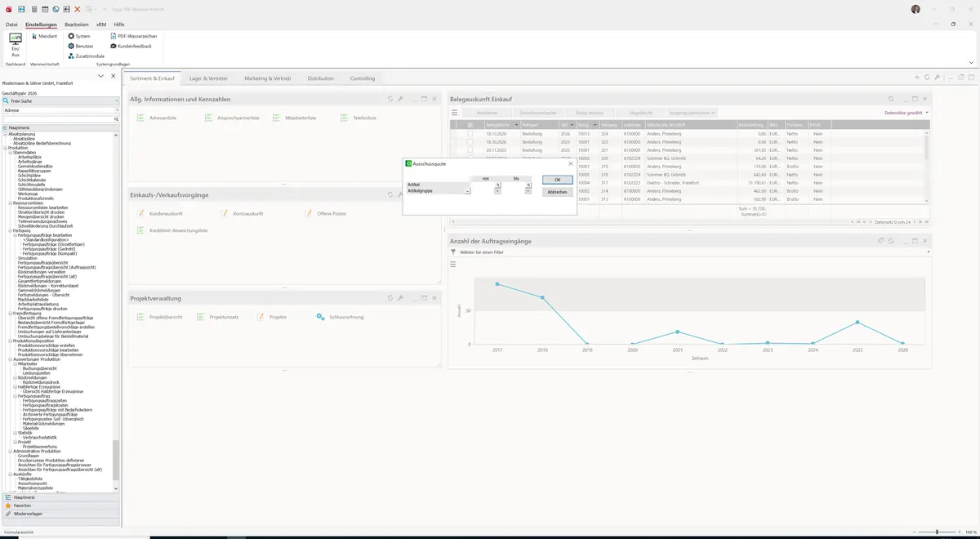Click the calculator icon in quick access toolbar
Screen dimensions: 980x539
pos(33,9)
